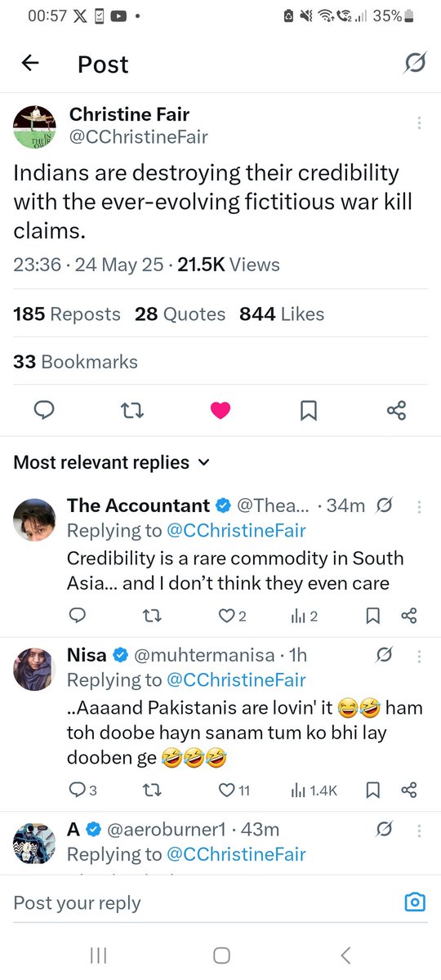Unlike the post using pink heart
441x980 pixels.
coord(220,411)
